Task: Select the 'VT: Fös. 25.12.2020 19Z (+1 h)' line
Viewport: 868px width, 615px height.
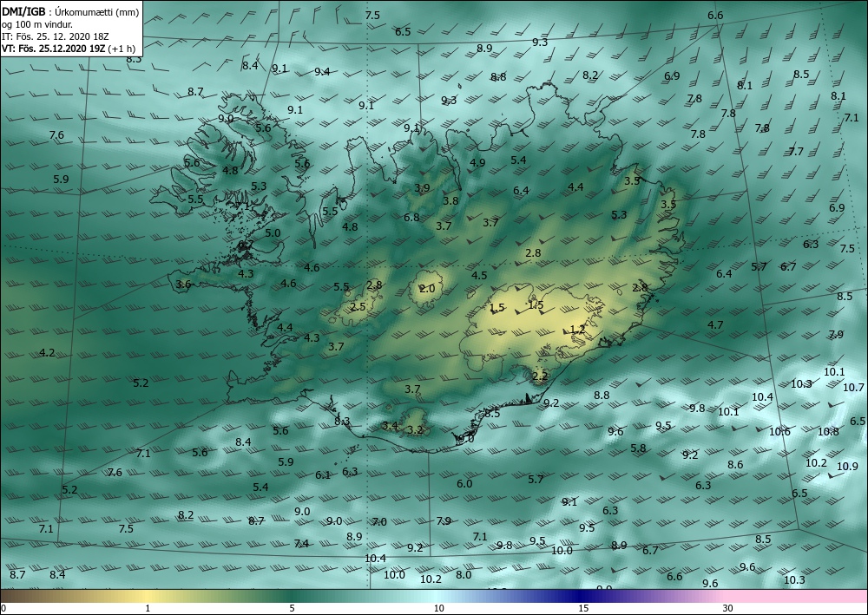Action: point(69,49)
